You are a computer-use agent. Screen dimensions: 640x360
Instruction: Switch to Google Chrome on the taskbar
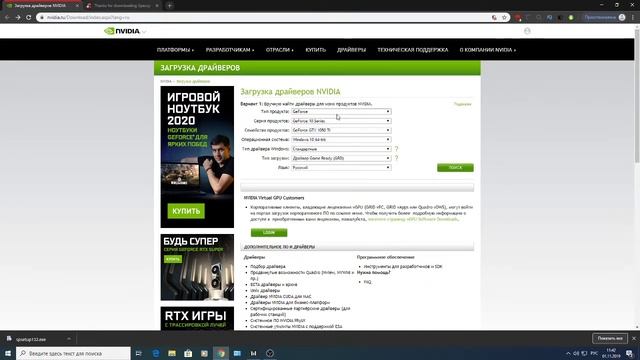pyautogui.click(x=221, y=353)
